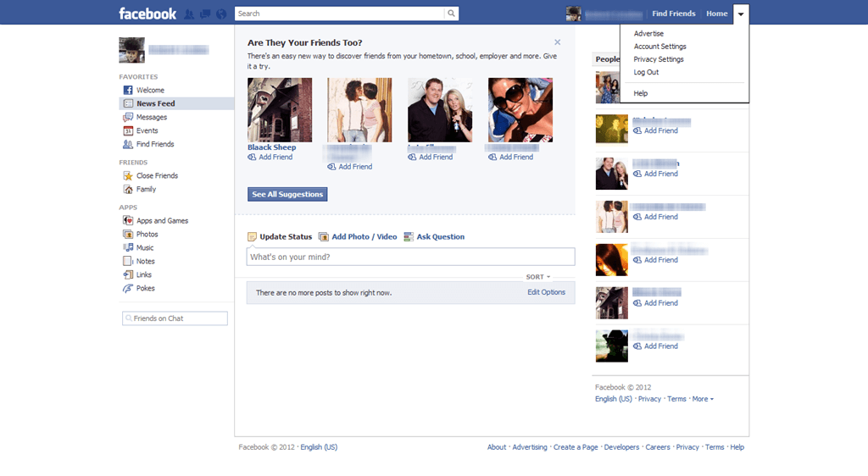Collapse the account dropdown arrow
This screenshot has height=476, width=868.
(741, 14)
